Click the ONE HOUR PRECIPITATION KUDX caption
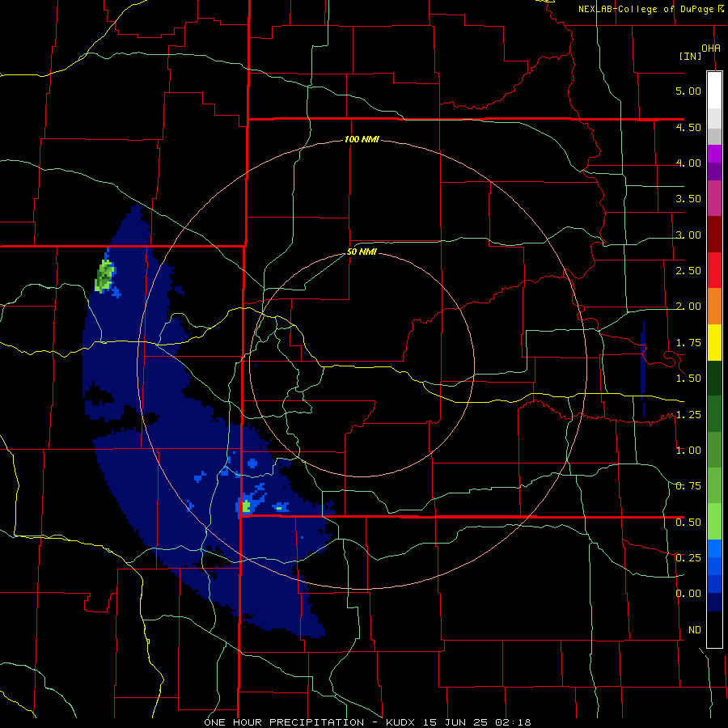The image size is (728, 728). (x=367, y=722)
